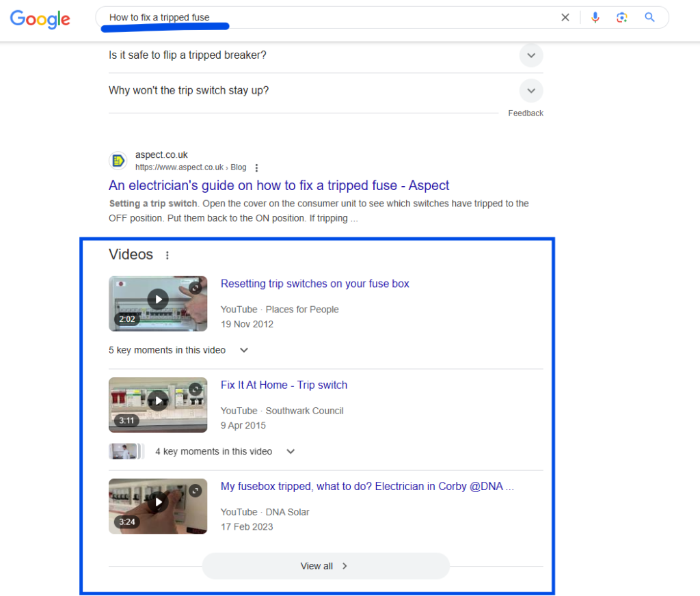700x596 pixels.
Task: Click 'View all' videos button
Action: pos(325,566)
